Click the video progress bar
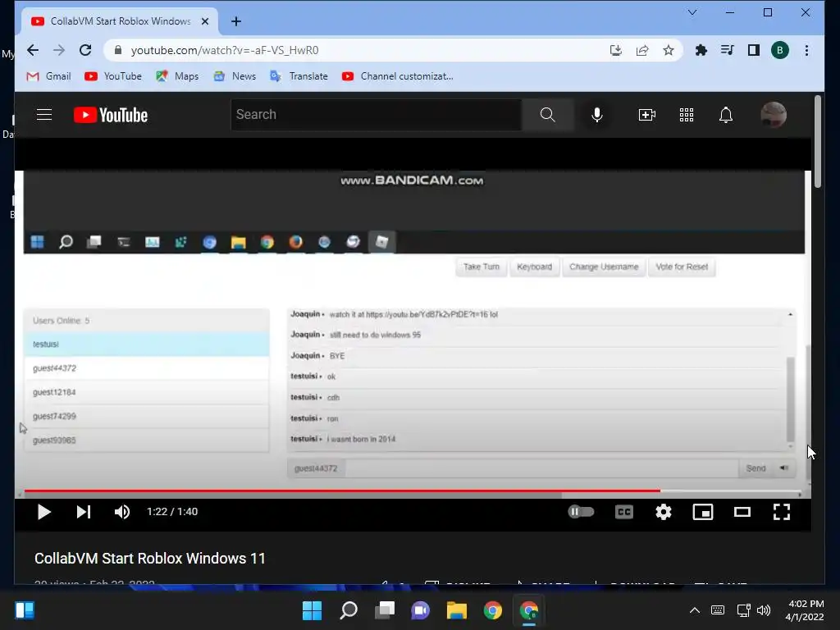 tap(413, 491)
